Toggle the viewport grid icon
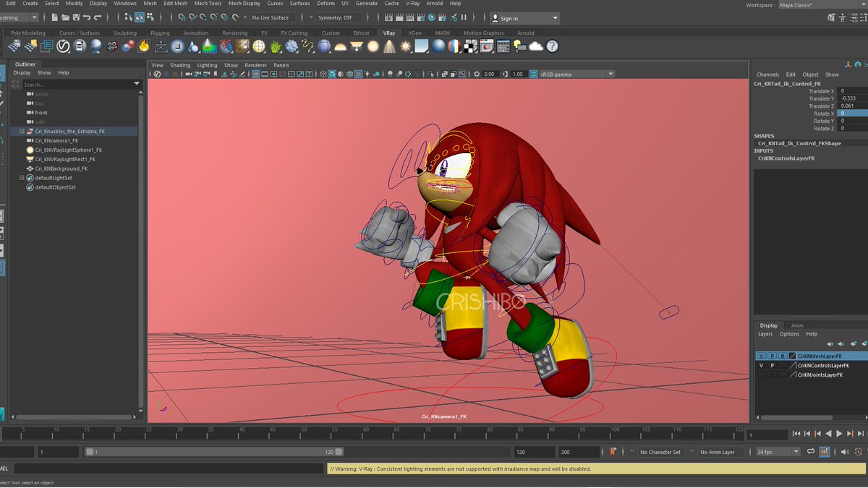Viewport: 868px width, 488px height. [x=256, y=74]
